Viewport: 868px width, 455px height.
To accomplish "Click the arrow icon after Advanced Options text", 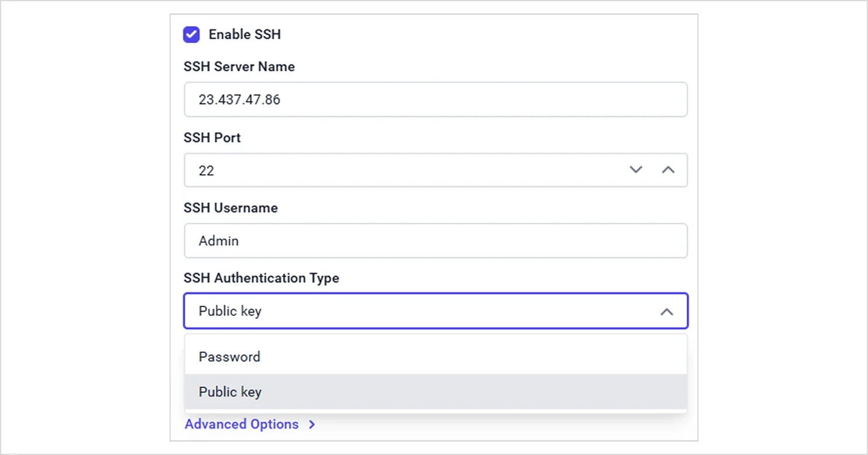I will [x=311, y=425].
